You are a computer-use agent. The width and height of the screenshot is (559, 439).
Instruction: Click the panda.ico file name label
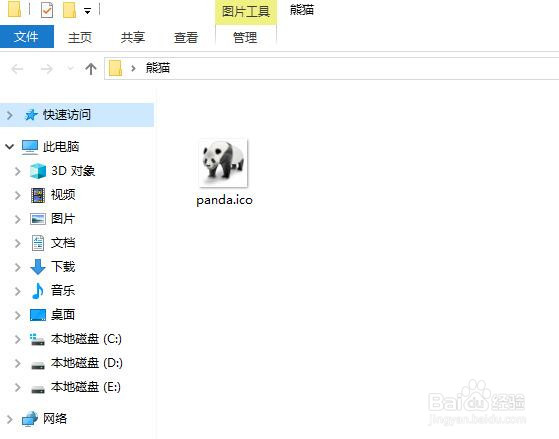click(225, 200)
